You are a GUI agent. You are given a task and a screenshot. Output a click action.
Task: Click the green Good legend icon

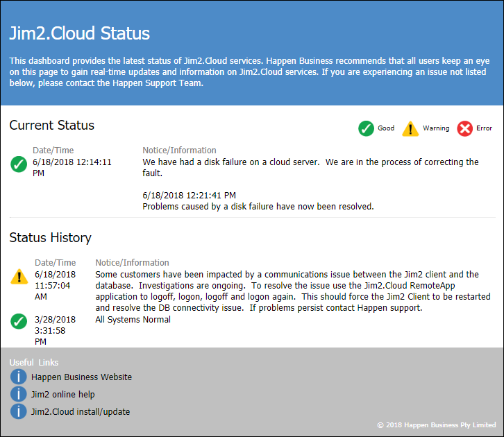[x=366, y=128]
